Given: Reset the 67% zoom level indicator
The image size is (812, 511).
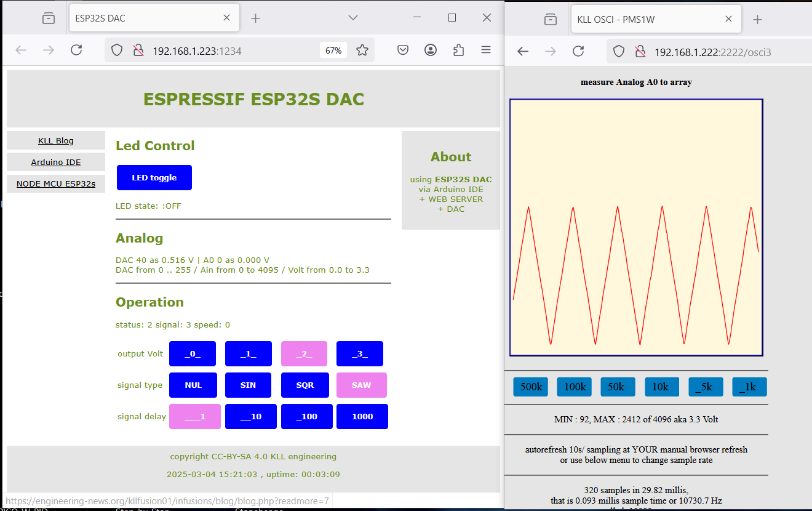Looking at the screenshot, I should (x=333, y=50).
